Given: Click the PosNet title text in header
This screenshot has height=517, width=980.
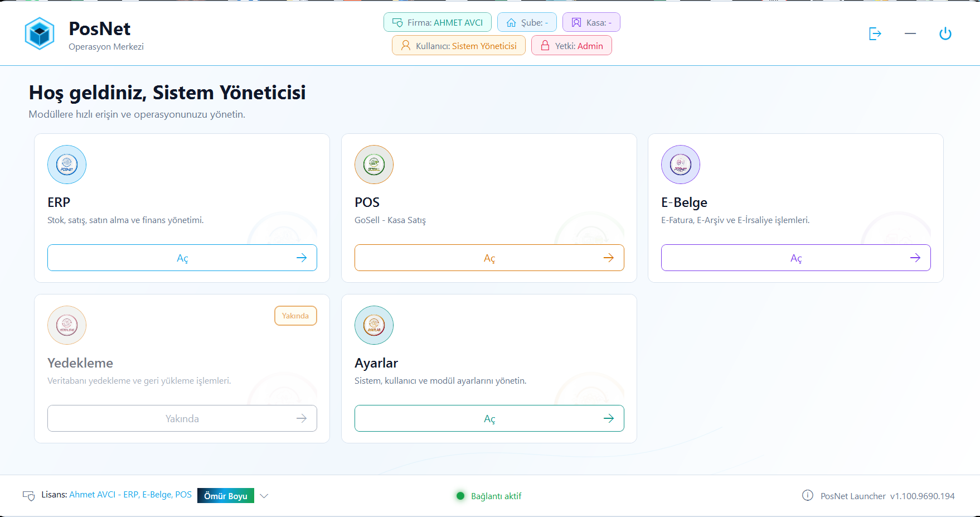Looking at the screenshot, I should coord(100,28).
